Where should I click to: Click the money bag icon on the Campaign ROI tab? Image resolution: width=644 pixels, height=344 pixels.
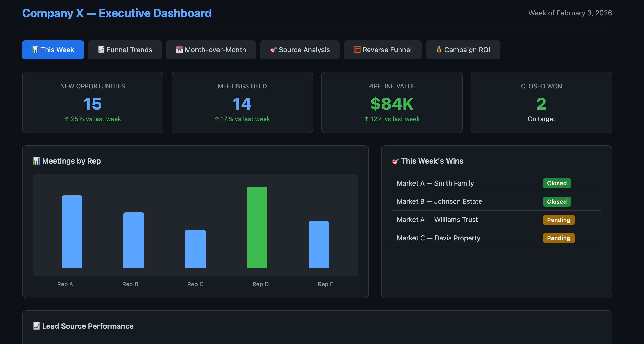coord(439,50)
